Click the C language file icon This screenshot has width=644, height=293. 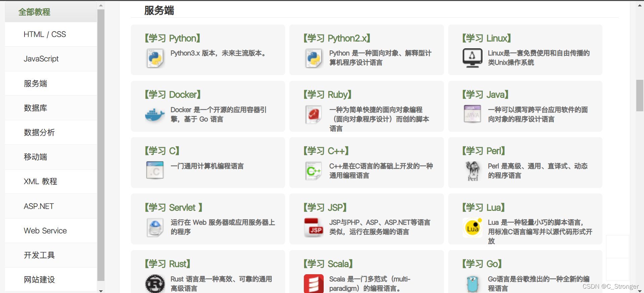[155, 170]
